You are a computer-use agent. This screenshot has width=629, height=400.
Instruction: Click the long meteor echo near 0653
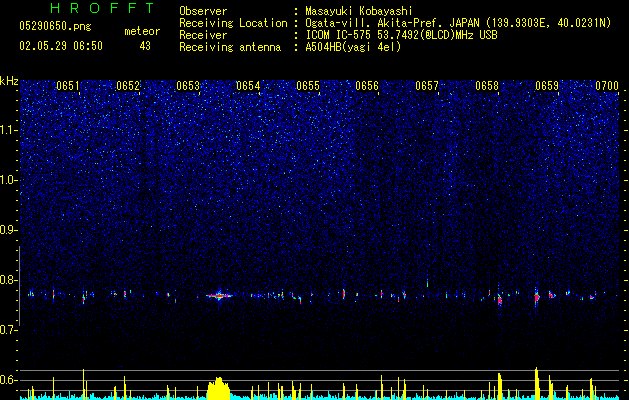[x=219, y=296]
